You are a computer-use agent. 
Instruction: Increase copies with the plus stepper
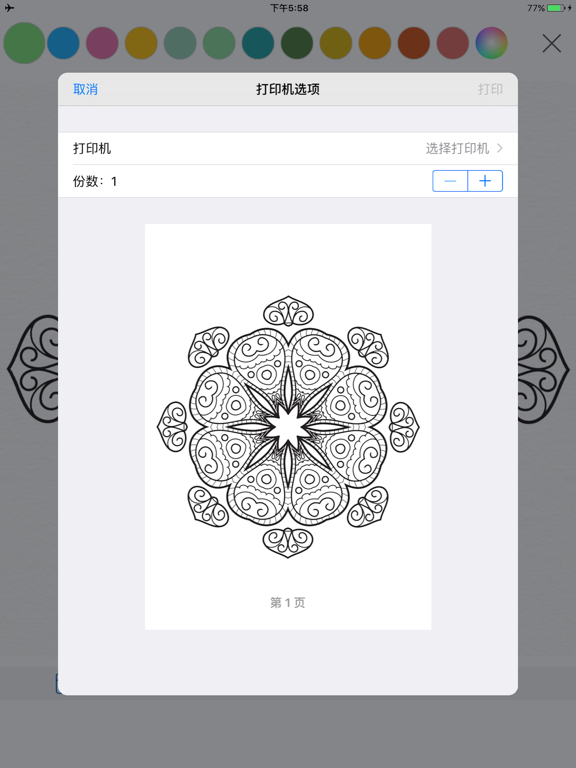[x=485, y=181]
